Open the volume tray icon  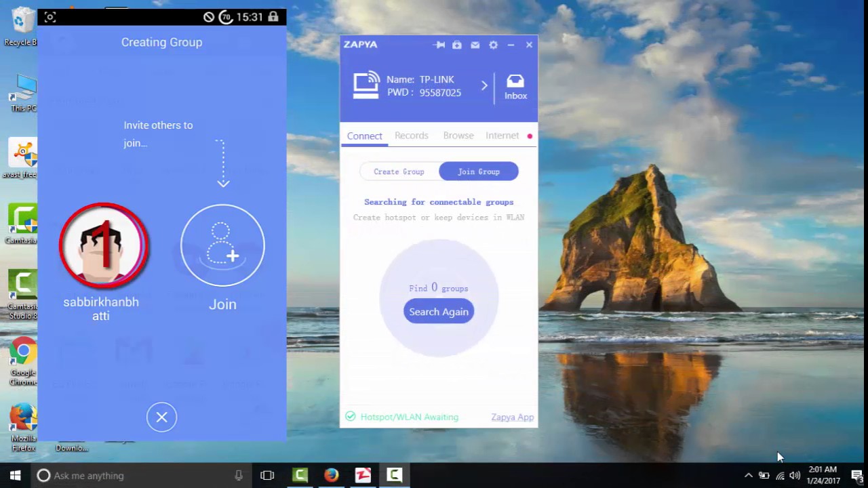(x=795, y=476)
